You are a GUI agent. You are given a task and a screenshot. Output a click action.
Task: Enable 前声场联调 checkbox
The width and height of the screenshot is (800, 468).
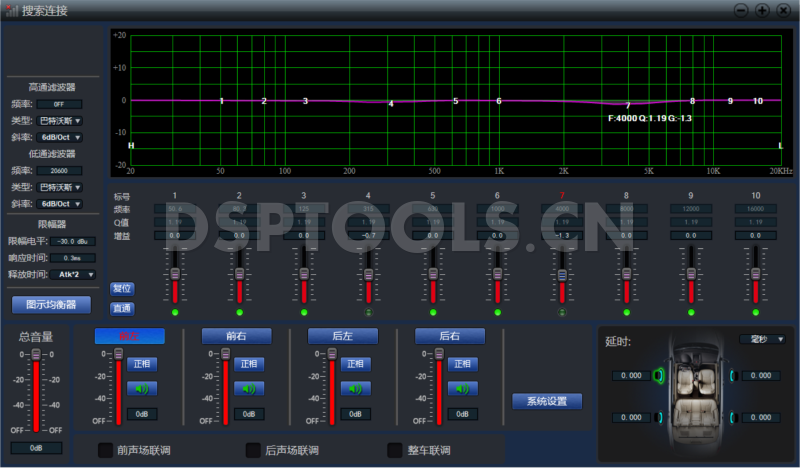click(106, 450)
